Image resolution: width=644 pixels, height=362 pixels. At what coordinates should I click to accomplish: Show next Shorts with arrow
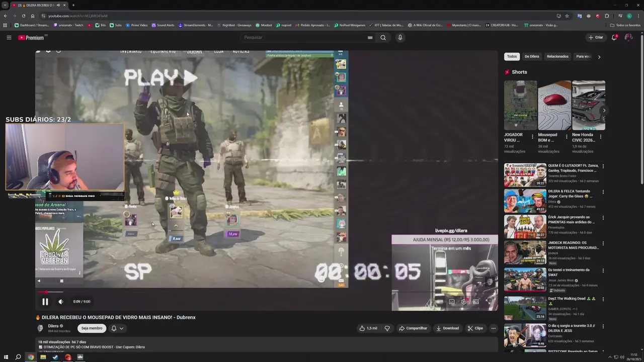click(x=604, y=111)
